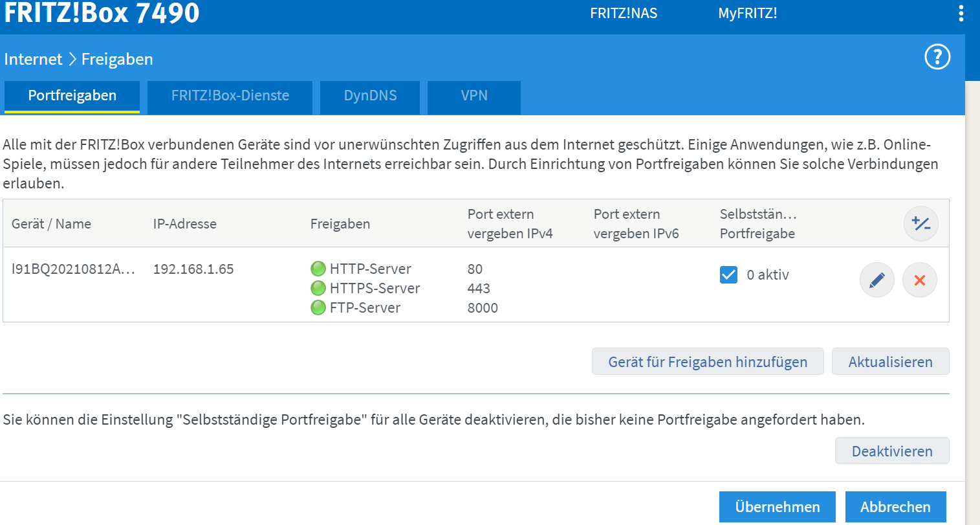The image size is (980, 525).
Task: Open the help question mark icon
Action: click(x=937, y=57)
